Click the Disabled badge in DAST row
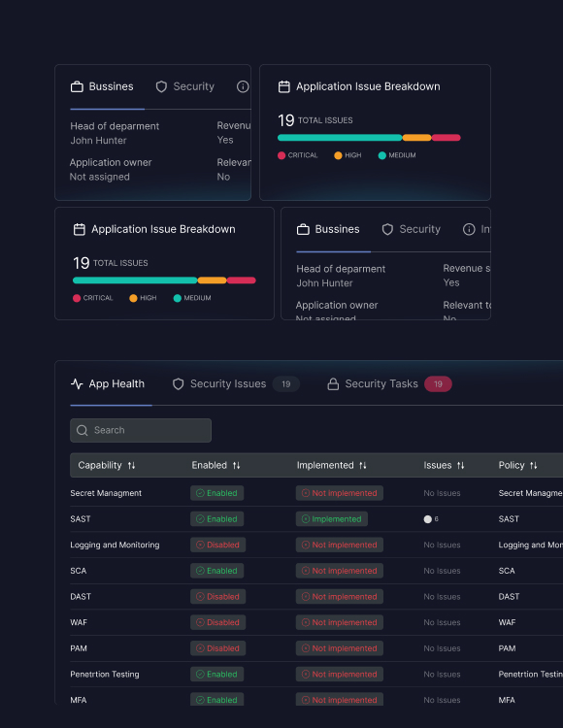Screen dimensions: 563x728 [x=217, y=597]
